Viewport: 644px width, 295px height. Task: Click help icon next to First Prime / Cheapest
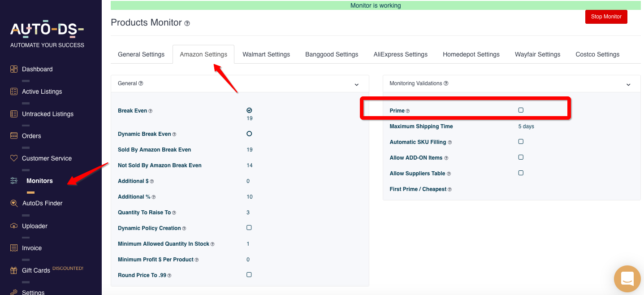(450, 189)
